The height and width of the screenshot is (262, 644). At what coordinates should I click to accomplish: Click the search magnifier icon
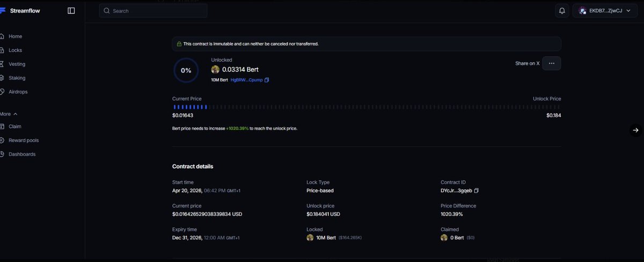pyautogui.click(x=107, y=11)
